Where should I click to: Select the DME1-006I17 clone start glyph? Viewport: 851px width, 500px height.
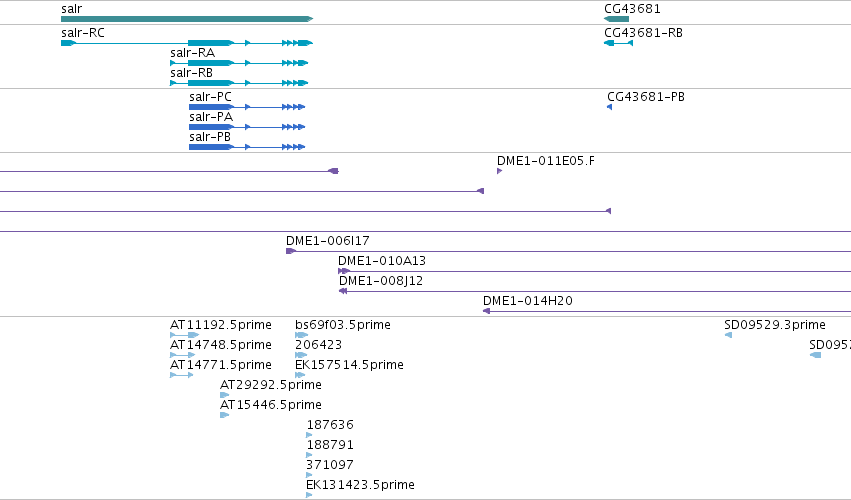click(x=290, y=251)
